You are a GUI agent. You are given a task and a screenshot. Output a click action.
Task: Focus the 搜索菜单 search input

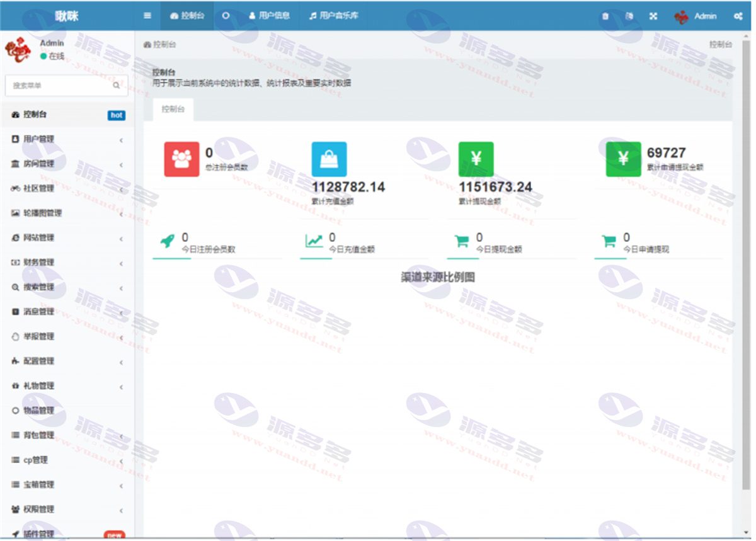point(66,85)
